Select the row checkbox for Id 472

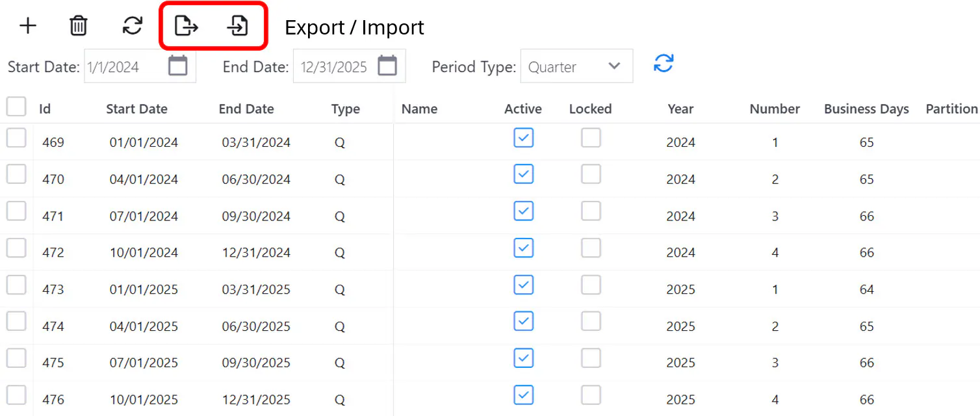coord(16,248)
